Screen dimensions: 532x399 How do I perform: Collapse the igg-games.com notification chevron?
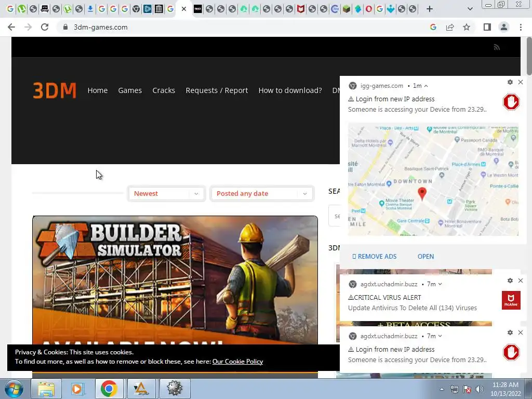(426, 86)
